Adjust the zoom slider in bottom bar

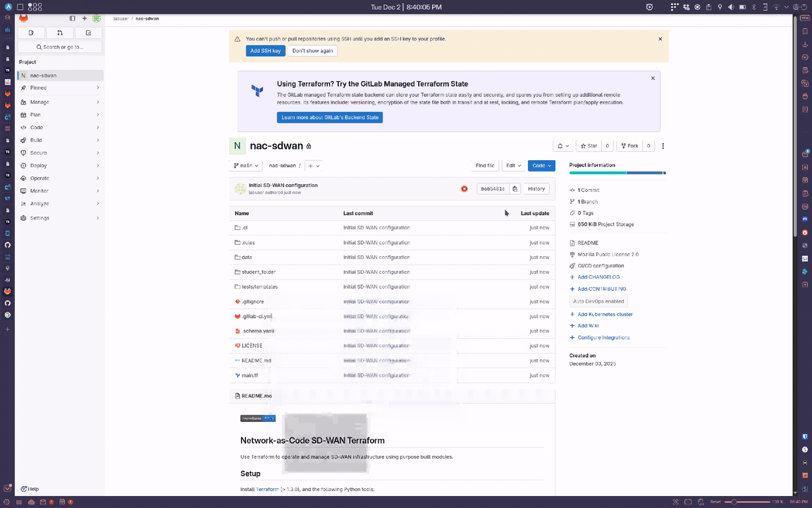(x=749, y=502)
